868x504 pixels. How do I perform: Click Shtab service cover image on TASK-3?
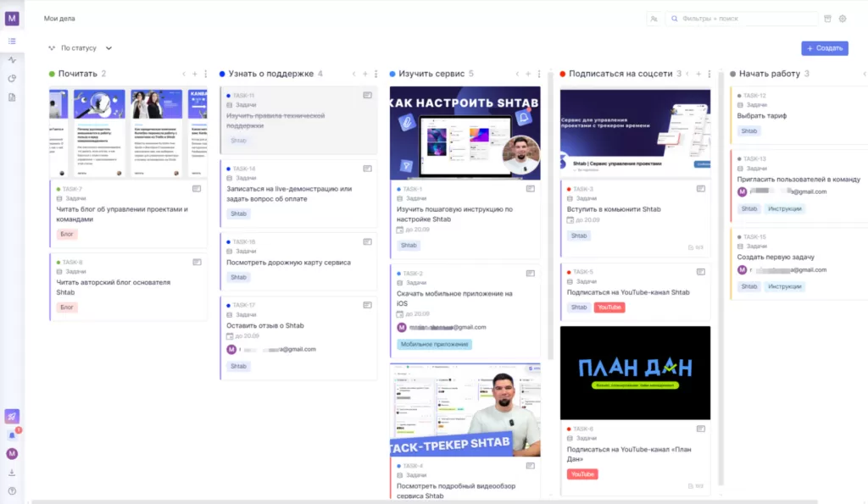pos(635,133)
